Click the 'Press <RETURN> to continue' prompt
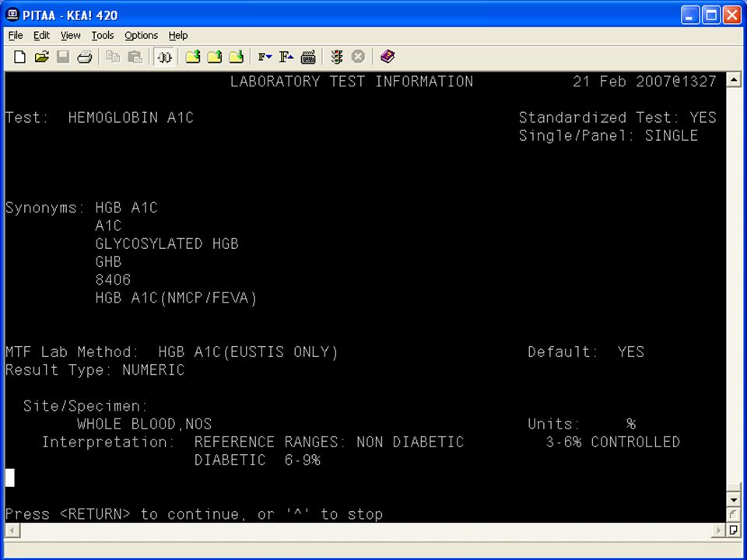The height and width of the screenshot is (560, 747). coord(194,514)
